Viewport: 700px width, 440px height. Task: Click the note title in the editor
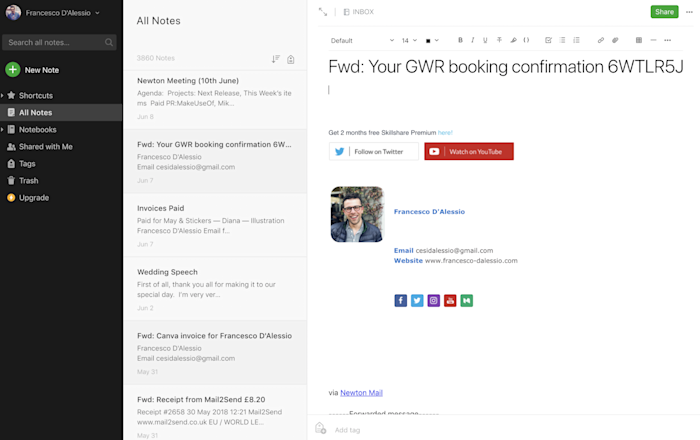[506, 66]
